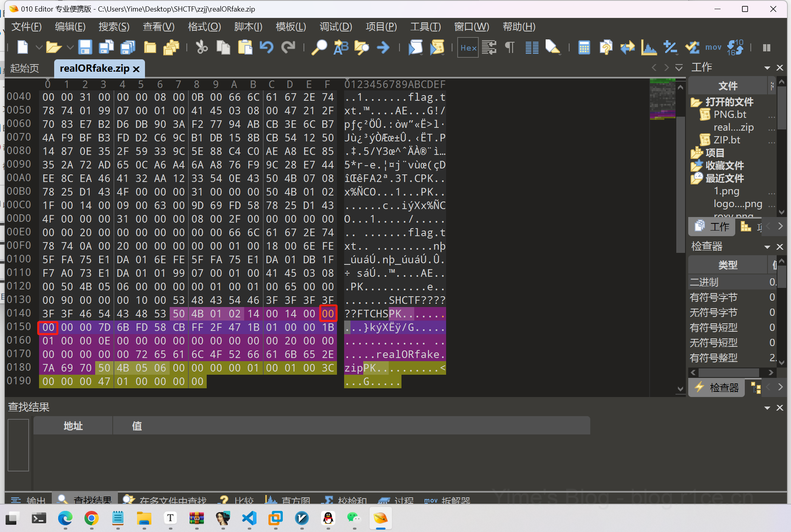Viewport: 791px width, 532px height.
Task: Open the Inspector panel dropdown arrow
Action: [767, 247]
